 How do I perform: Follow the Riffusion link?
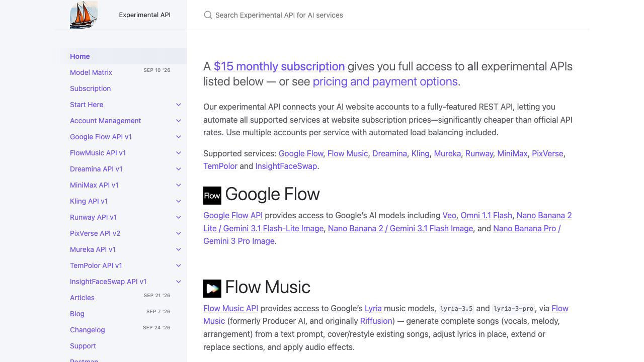376,321
